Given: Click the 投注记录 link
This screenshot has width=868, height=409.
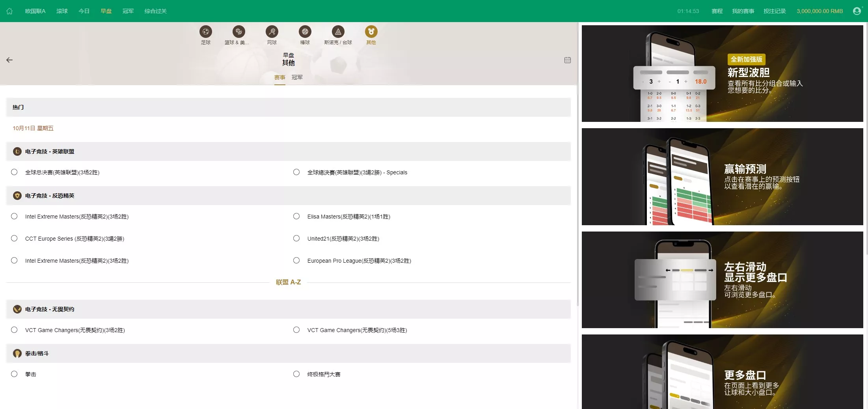Looking at the screenshot, I should (774, 11).
